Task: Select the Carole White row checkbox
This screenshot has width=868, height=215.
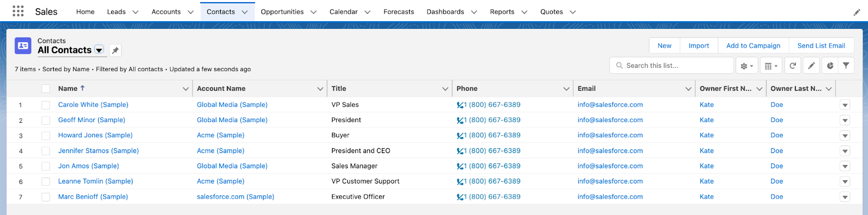Action: pos(46,105)
